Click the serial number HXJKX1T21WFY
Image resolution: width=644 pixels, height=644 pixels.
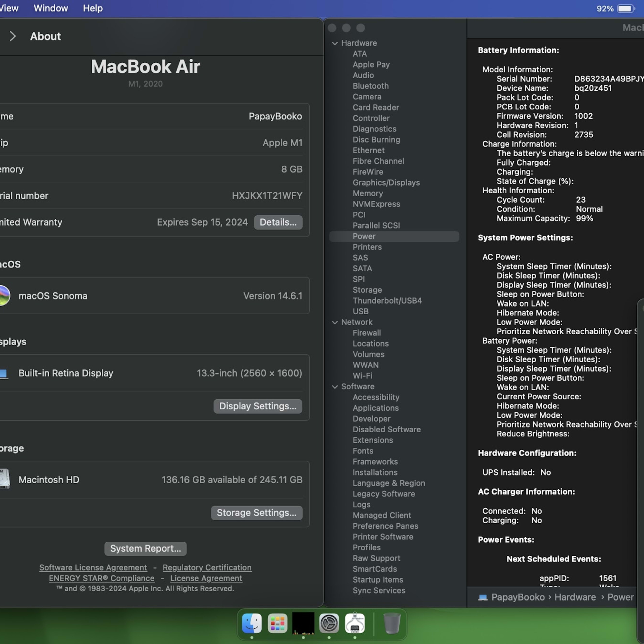click(267, 196)
